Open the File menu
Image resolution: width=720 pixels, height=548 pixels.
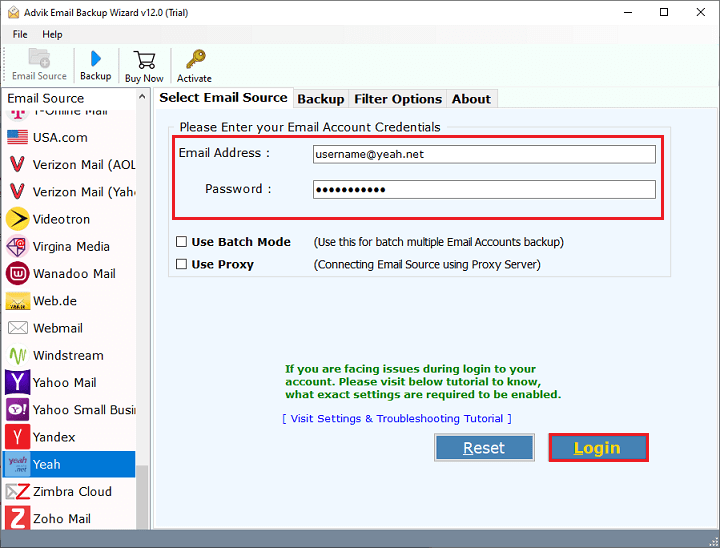pos(20,34)
